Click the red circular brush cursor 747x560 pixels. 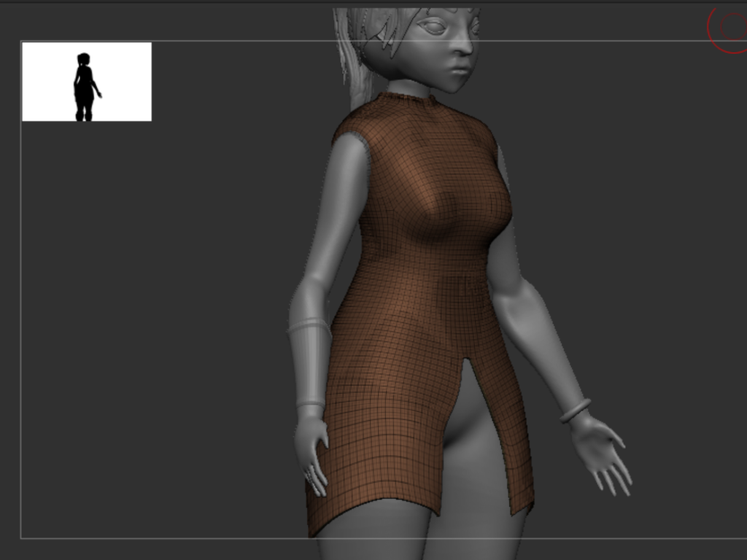pyautogui.click(x=729, y=28)
